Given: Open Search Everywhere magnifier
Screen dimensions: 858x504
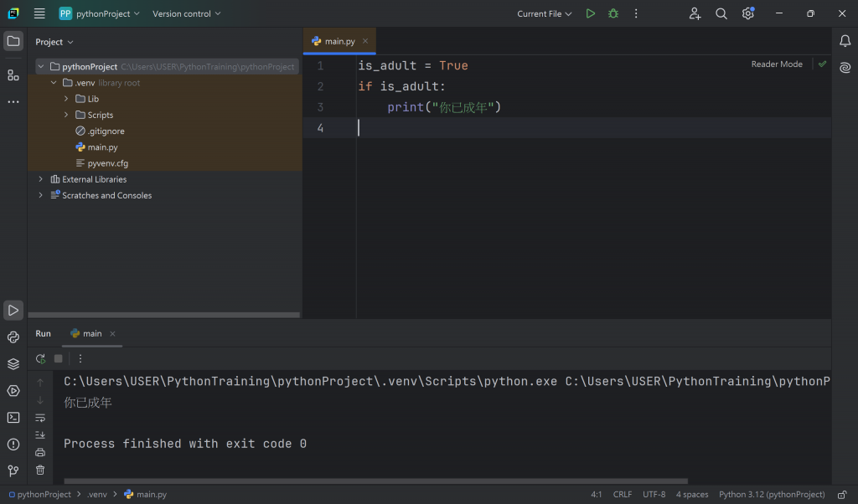Looking at the screenshot, I should click(721, 13).
